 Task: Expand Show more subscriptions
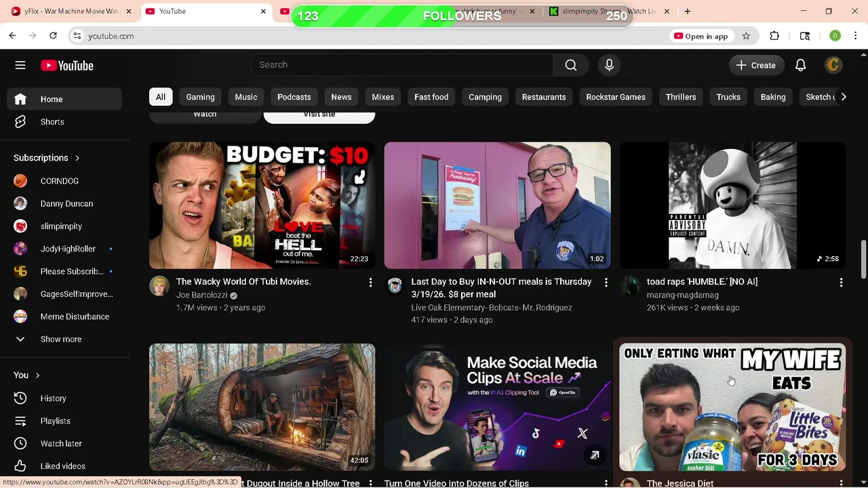tap(65, 339)
